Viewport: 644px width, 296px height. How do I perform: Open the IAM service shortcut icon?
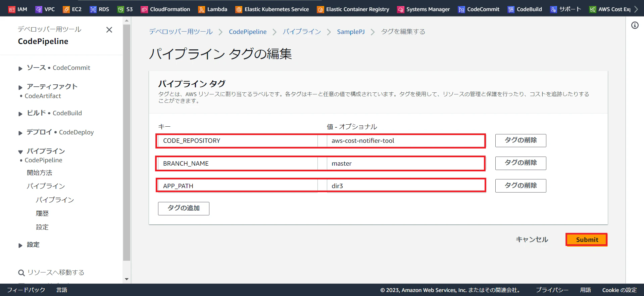(12, 9)
